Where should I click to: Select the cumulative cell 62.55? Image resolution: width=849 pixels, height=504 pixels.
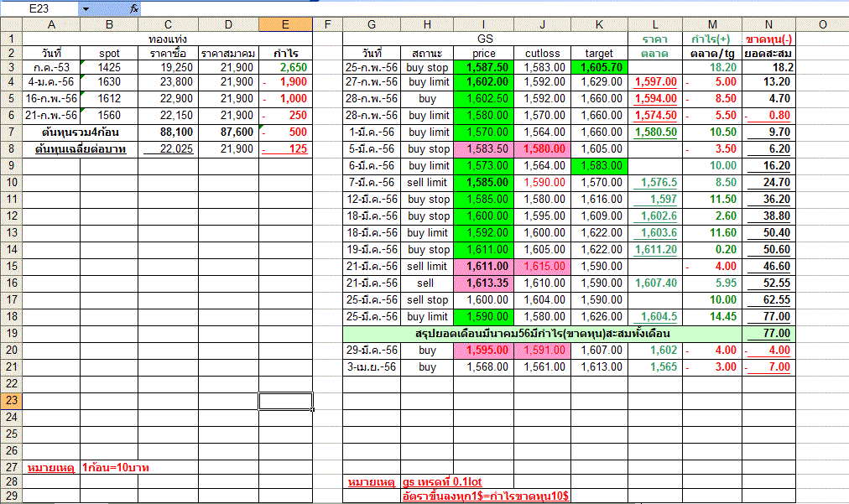(768, 300)
